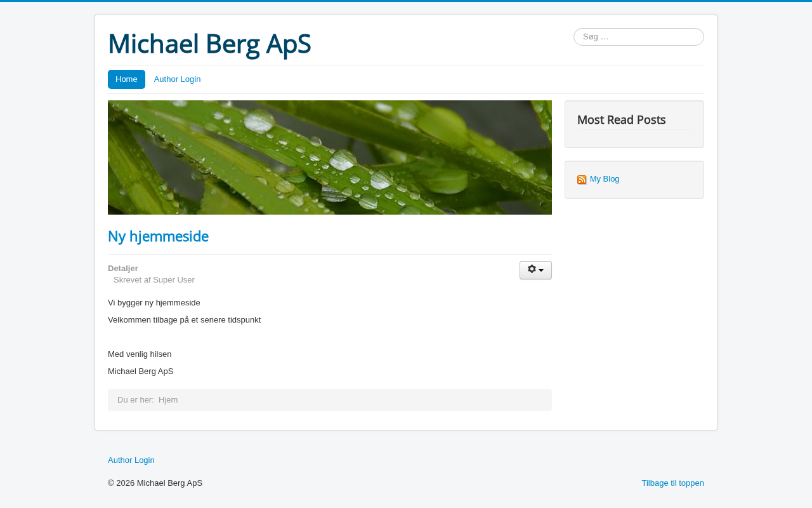
Task: Click the copyright 2026 Michael Berg ApS text
Action: [155, 483]
